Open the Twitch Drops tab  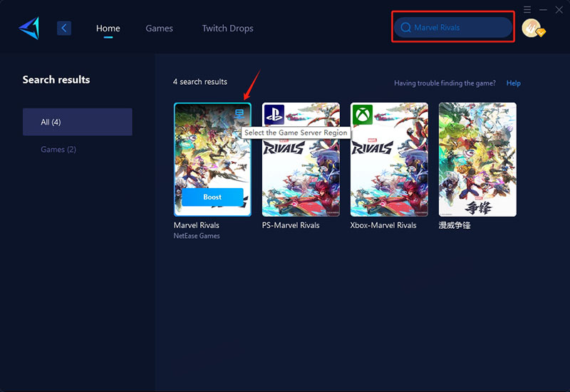[227, 29]
